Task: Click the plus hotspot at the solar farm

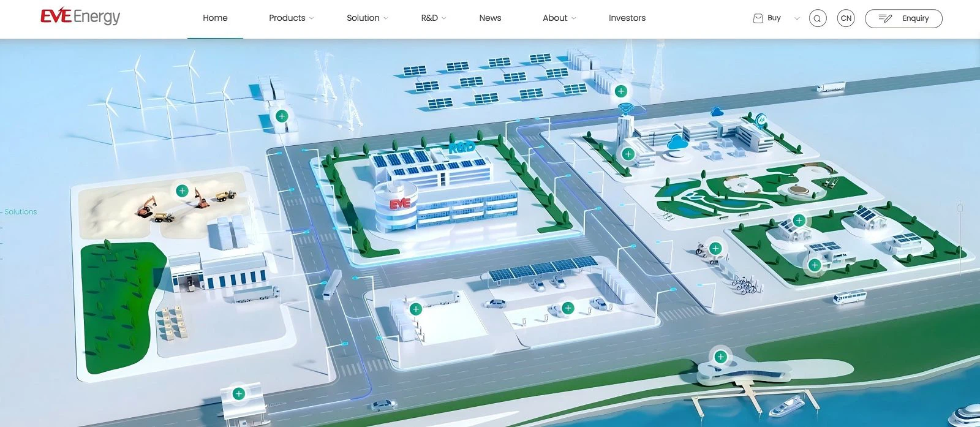Action: [x=620, y=91]
